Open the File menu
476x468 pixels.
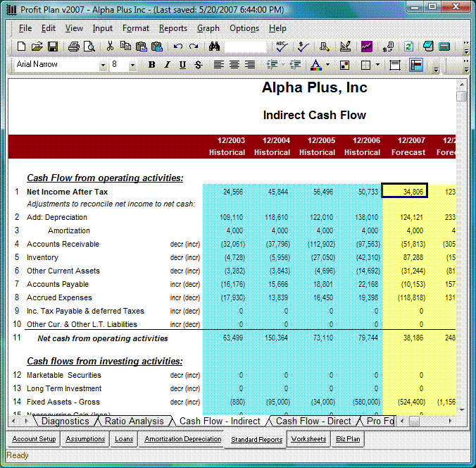[x=25, y=28]
